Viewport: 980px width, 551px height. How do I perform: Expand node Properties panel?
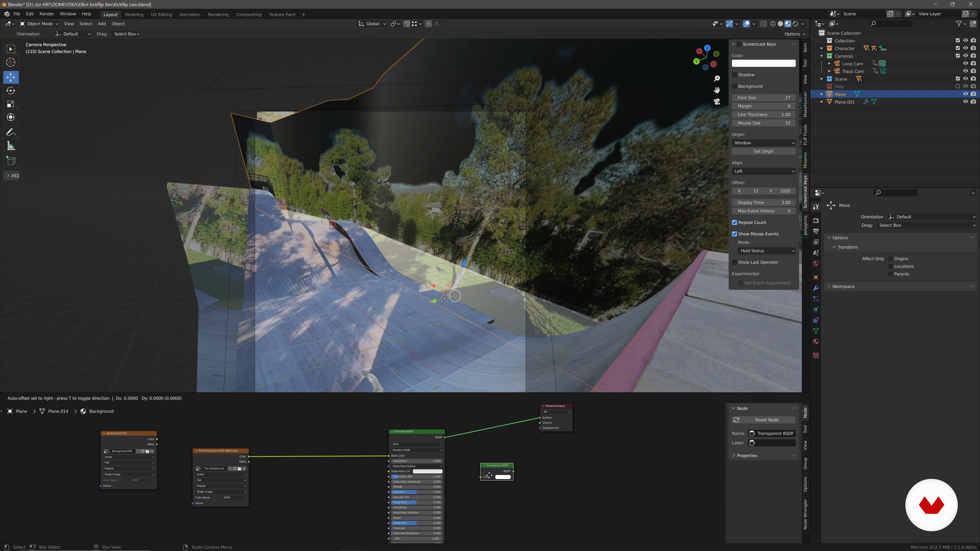747,456
